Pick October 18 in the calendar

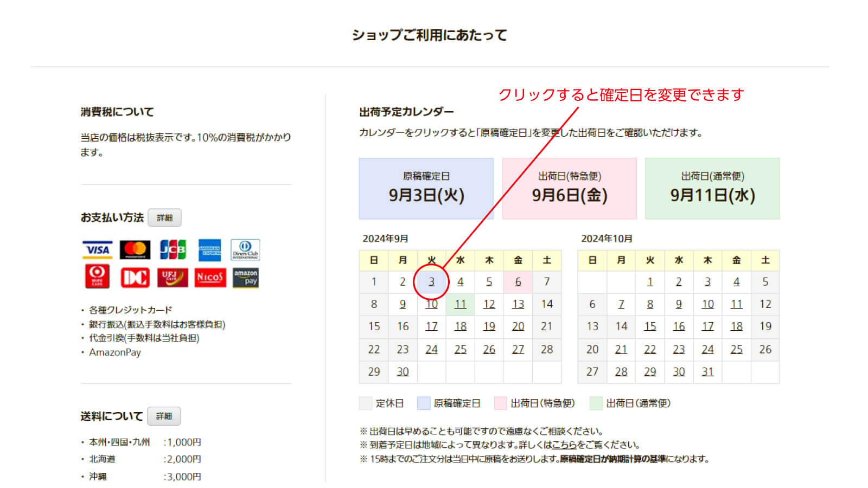pyautogui.click(x=736, y=326)
